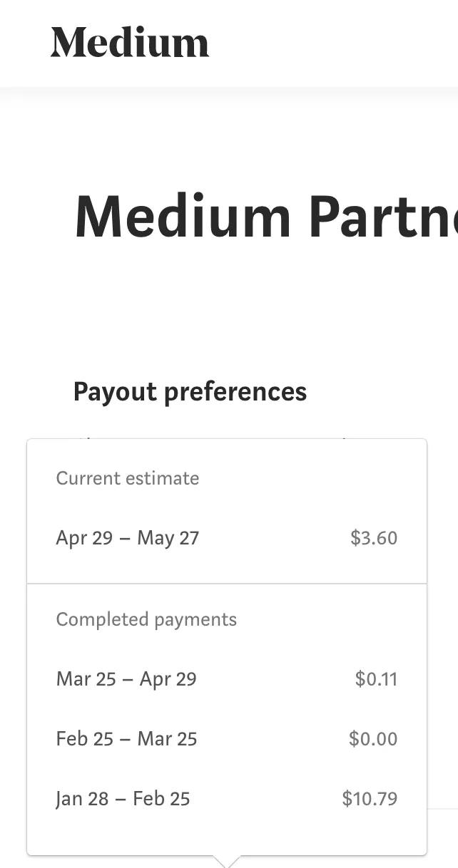Image resolution: width=458 pixels, height=868 pixels.
Task: Click the page header bar
Action: pos(228,43)
